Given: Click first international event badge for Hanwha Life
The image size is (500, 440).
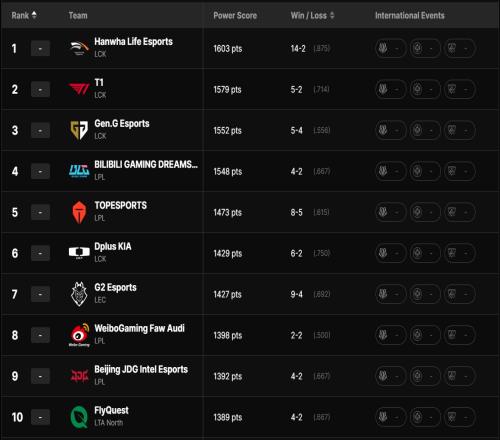Looking at the screenshot, I should pos(391,48).
